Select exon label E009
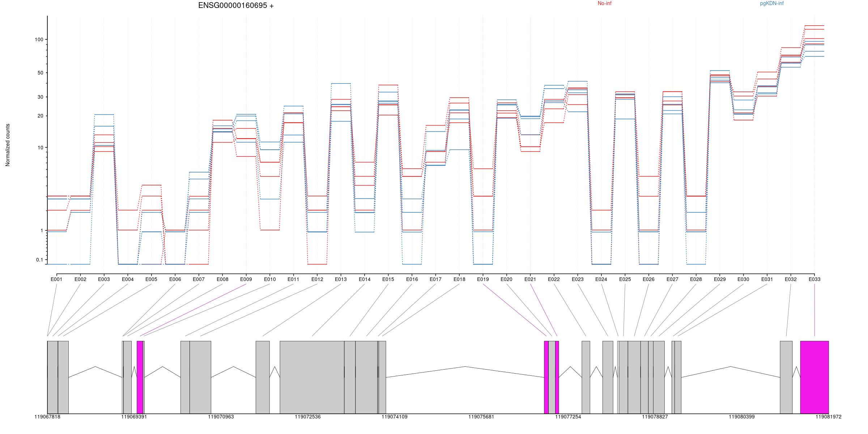Image resolution: width=868 pixels, height=434 pixels. tap(246, 279)
